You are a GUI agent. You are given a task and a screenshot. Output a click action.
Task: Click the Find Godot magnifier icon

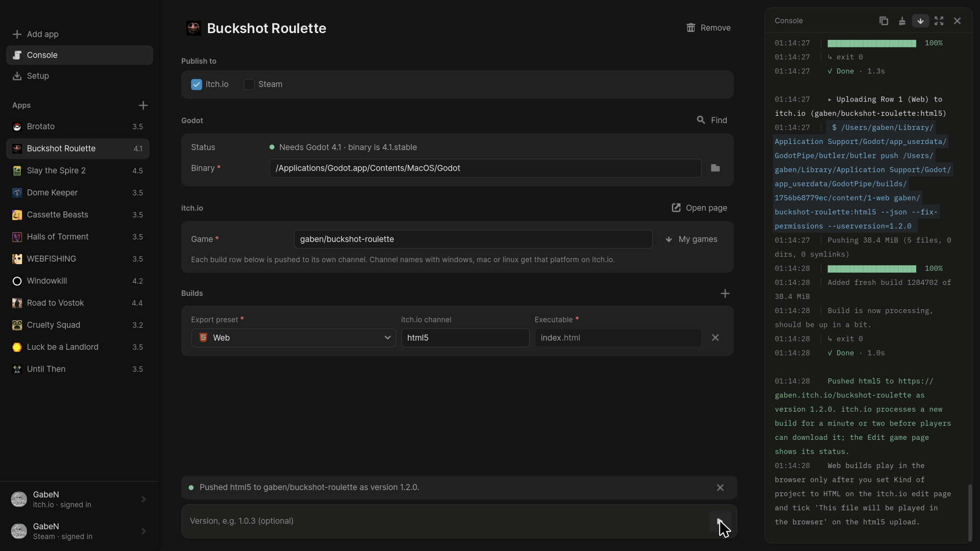point(701,120)
